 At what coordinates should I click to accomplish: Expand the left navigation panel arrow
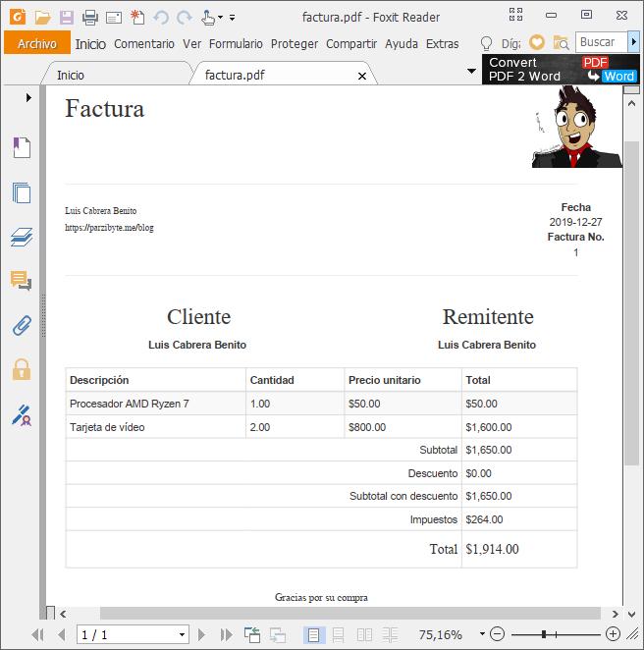pos(28,97)
